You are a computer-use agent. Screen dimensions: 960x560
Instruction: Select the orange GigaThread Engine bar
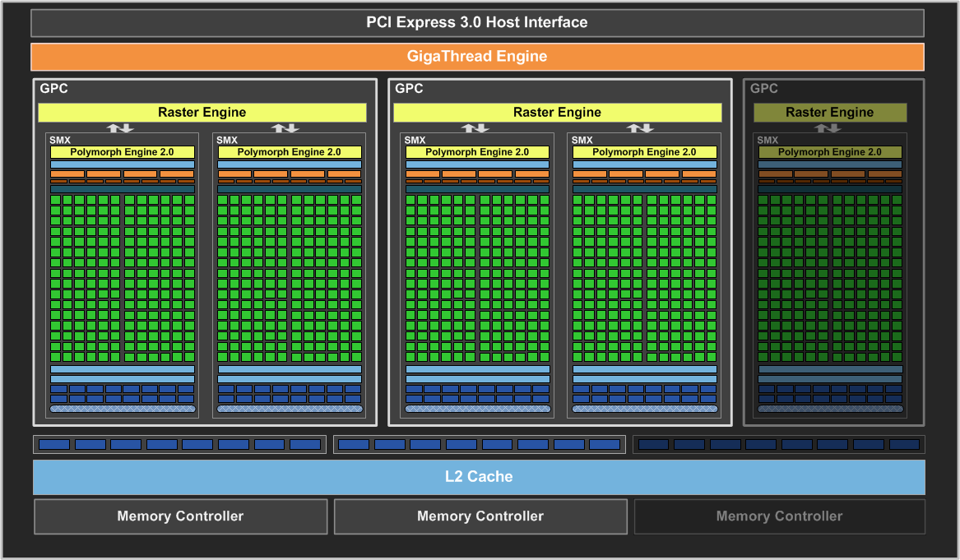pos(477,56)
